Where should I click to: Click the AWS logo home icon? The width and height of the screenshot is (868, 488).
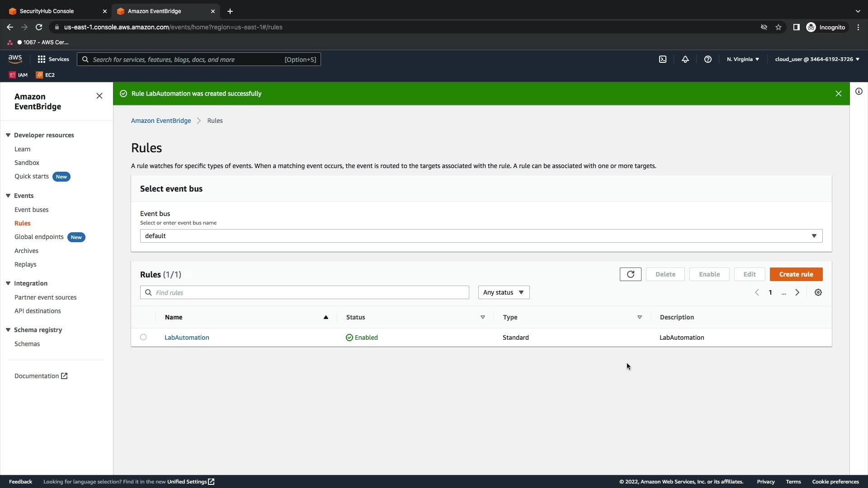tap(15, 59)
